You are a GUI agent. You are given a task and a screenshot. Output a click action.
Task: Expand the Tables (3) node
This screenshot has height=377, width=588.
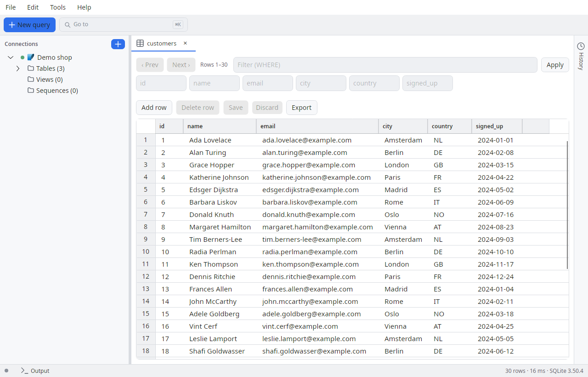tap(18, 69)
